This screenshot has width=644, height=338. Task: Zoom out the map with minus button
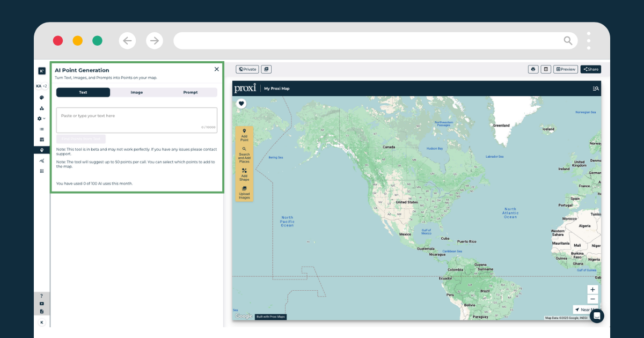593,299
